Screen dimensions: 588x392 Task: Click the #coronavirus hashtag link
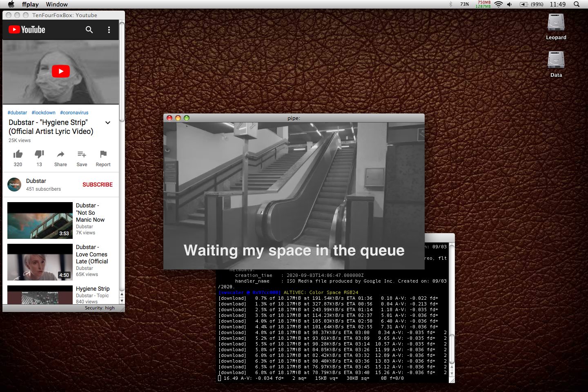(x=74, y=113)
